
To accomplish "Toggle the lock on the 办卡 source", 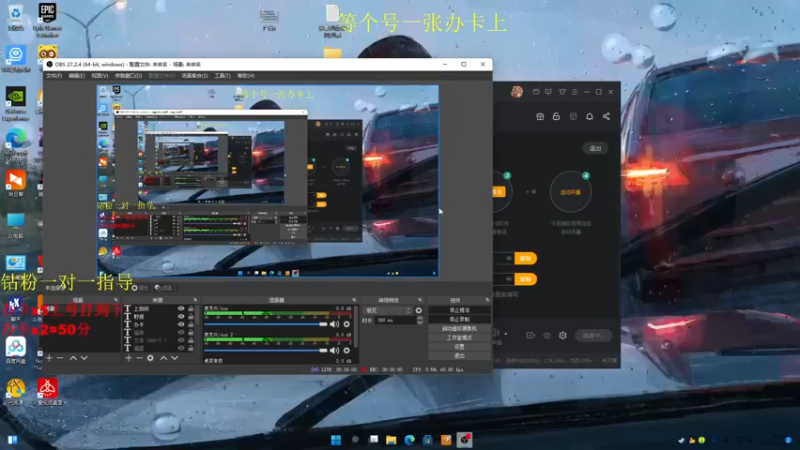I will 191,324.
